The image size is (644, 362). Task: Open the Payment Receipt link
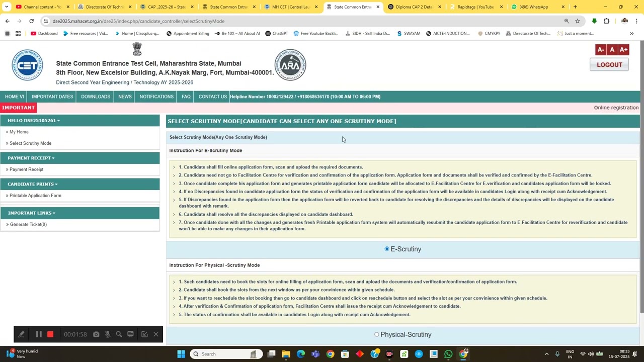point(26,169)
